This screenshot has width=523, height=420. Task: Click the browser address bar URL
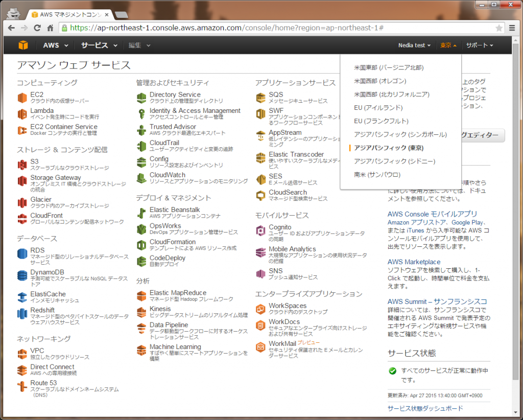pos(227,28)
